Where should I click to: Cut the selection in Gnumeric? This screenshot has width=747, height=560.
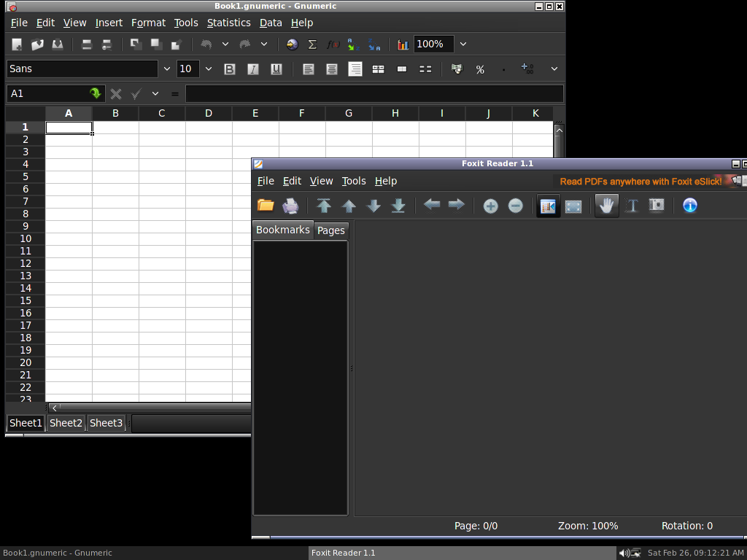click(136, 44)
